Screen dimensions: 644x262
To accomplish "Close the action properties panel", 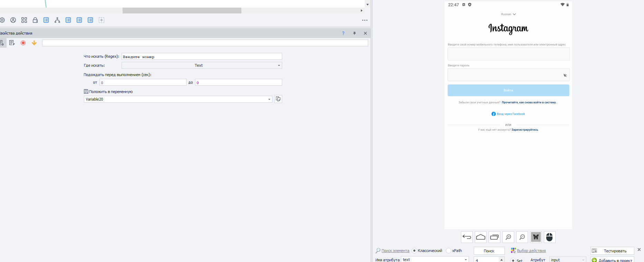I will pos(365,33).
